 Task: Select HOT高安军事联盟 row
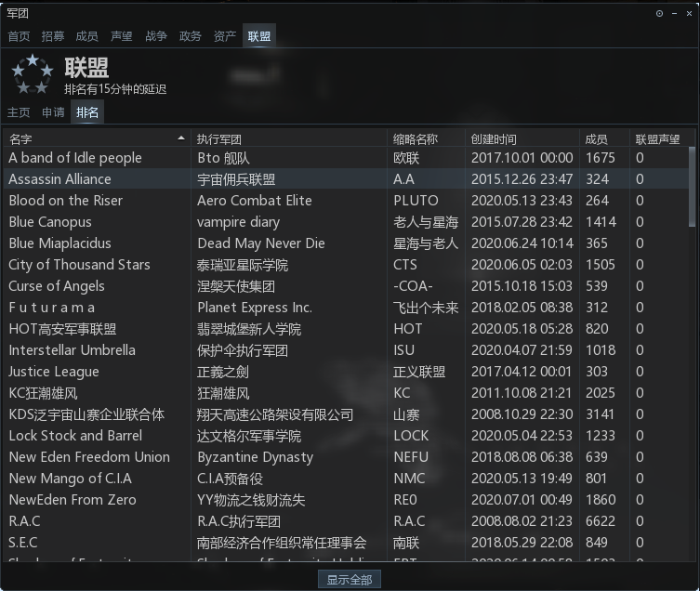pyautogui.click(x=346, y=329)
